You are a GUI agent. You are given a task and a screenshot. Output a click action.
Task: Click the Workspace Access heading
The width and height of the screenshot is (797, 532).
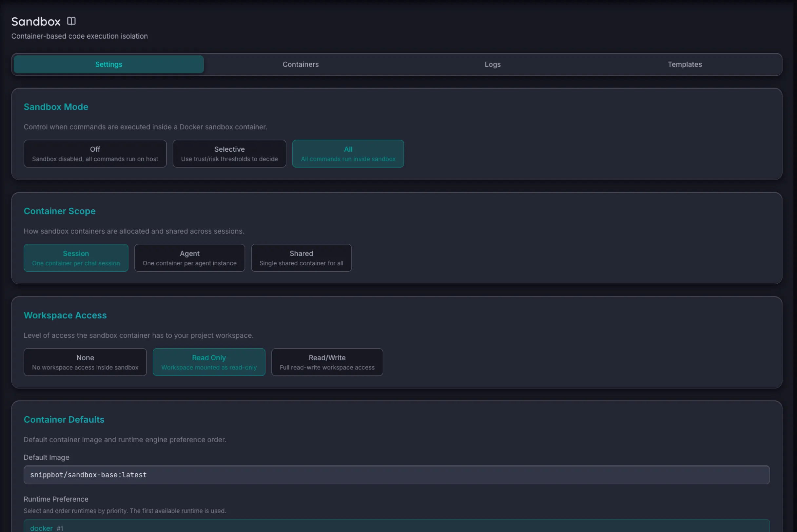pos(65,315)
